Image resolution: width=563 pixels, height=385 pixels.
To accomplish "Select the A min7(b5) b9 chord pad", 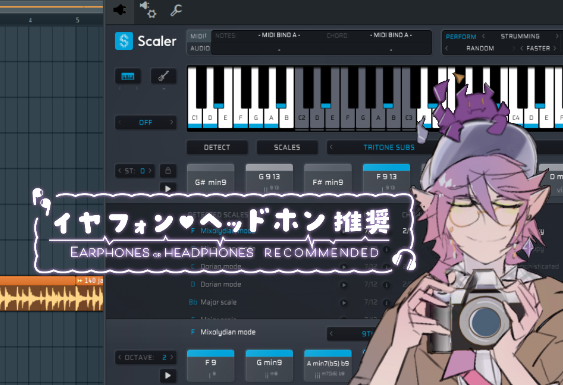I will pyautogui.click(x=328, y=366).
